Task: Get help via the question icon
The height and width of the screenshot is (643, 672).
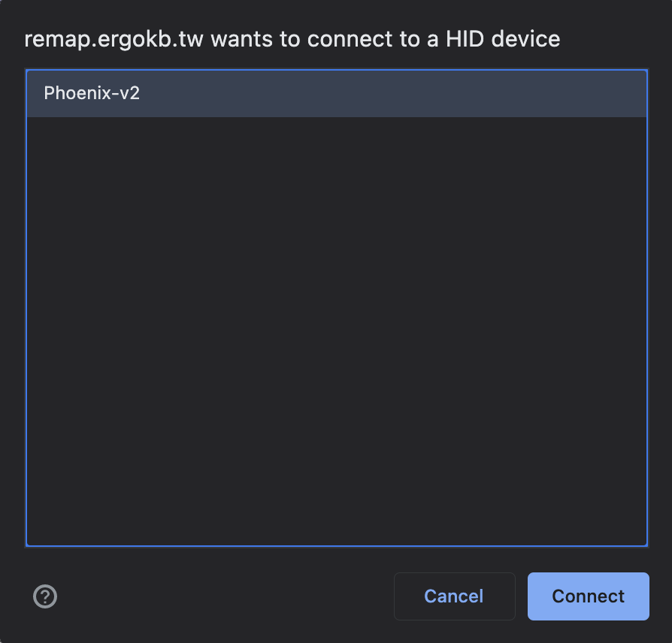Action: point(45,596)
